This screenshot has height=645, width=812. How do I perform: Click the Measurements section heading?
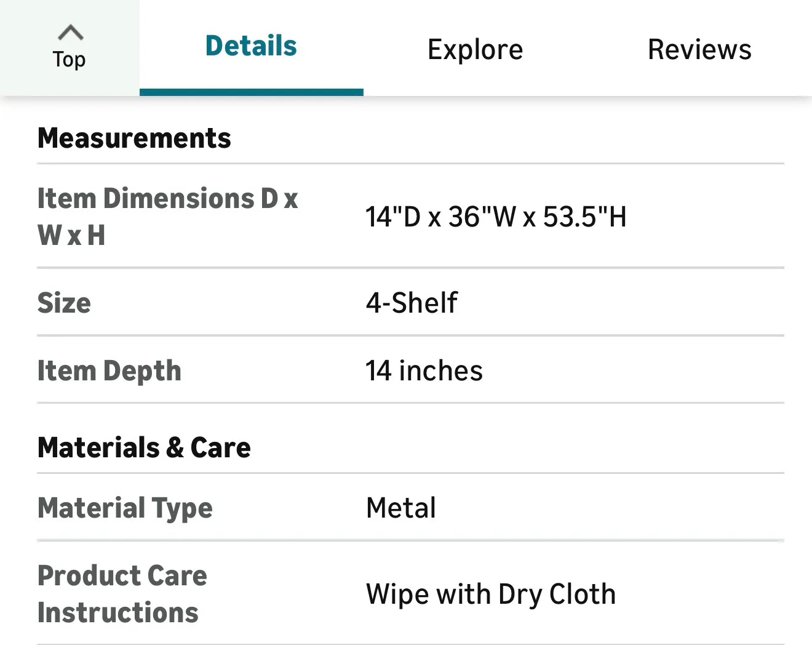[134, 138]
